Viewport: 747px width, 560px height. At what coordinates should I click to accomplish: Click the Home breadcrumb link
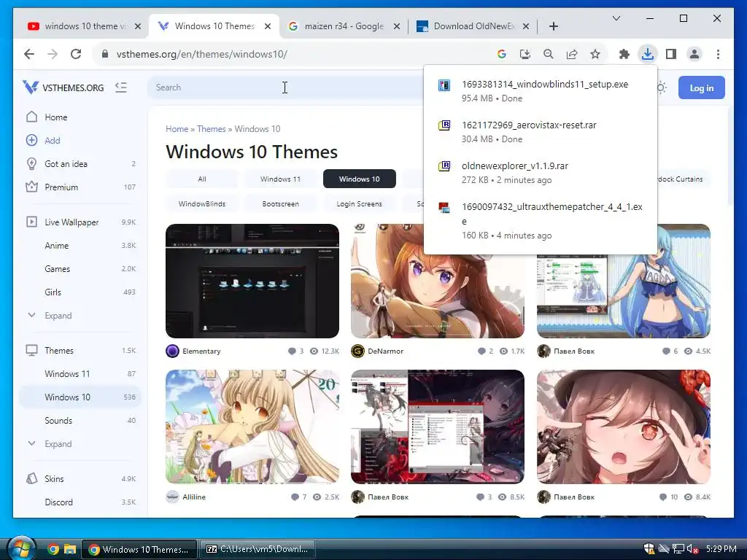point(177,129)
